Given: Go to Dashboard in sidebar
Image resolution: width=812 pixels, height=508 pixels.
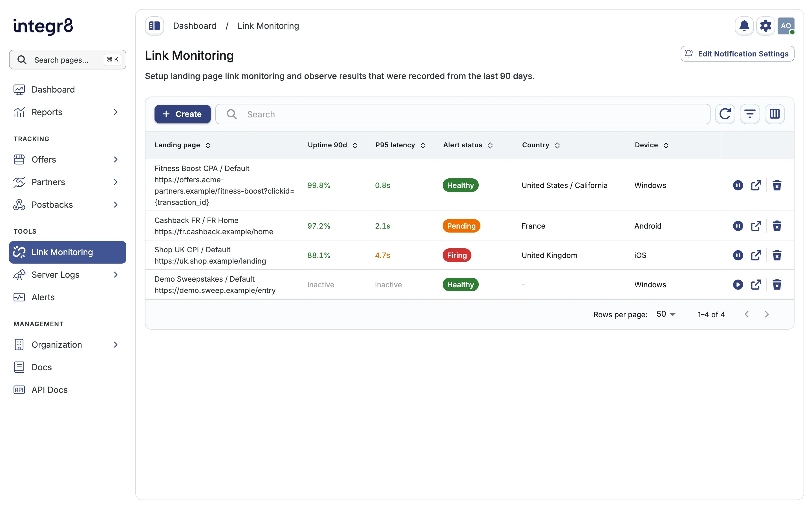Looking at the screenshot, I should click(x=67, y=90).
